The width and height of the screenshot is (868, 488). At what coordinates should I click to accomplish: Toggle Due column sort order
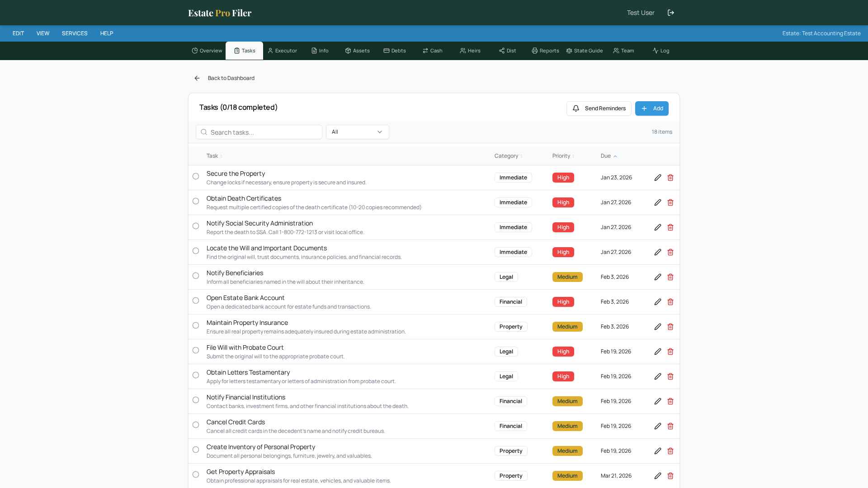coord(609,156)
